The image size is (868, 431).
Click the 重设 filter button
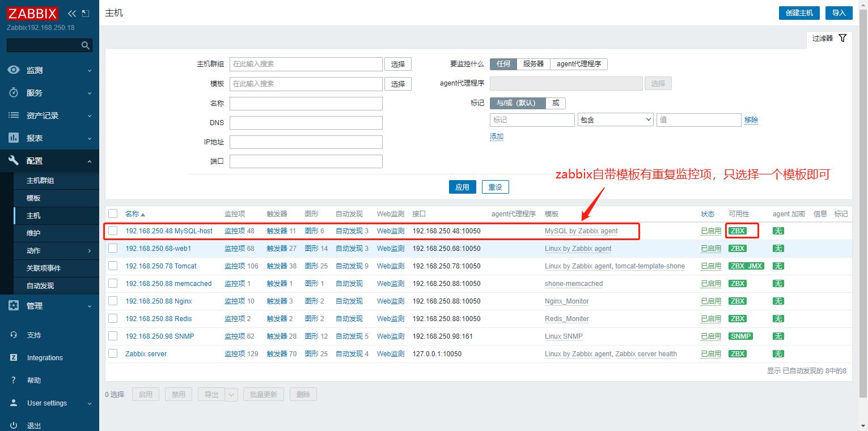(496, 187)
